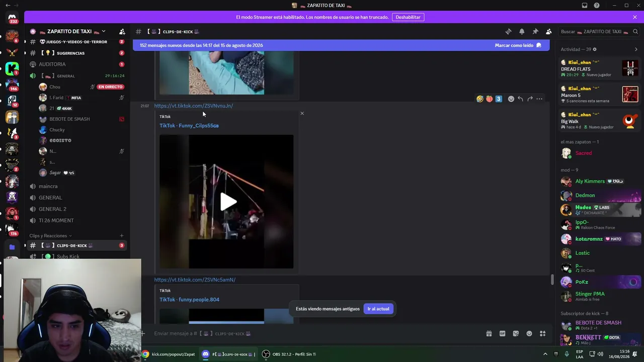Screen dimensions: 644x362
Task: Dismiss the Streamer mode banner
Action: [635, 17]
